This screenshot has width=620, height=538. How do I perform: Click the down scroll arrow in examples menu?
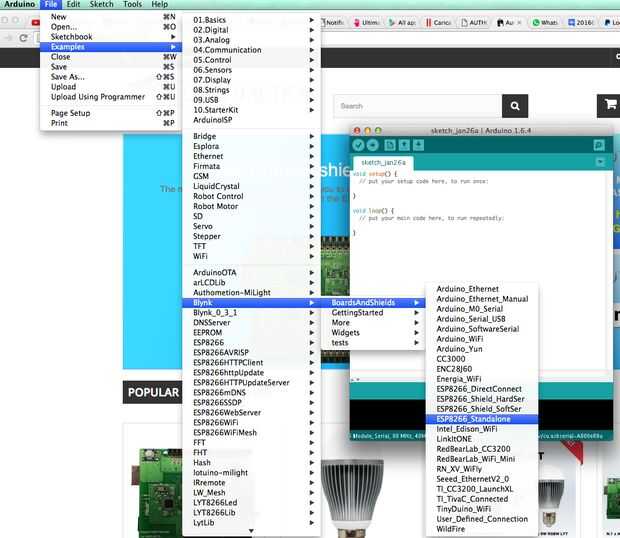click(x=251, y=531)
